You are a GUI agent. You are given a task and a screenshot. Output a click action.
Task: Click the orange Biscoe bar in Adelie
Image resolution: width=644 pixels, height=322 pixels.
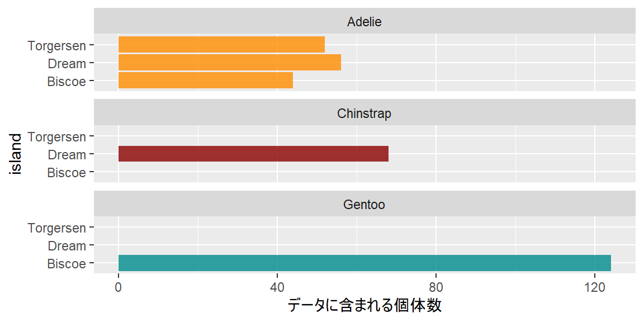click(205, 80)
